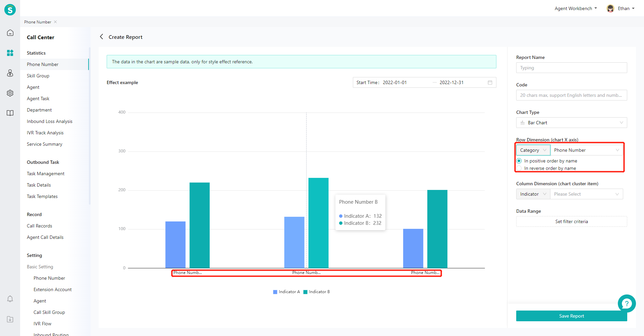Open the Row Dimension Category dropdown
The height and width of the screenshot is (336, 644).
[533, 150]
